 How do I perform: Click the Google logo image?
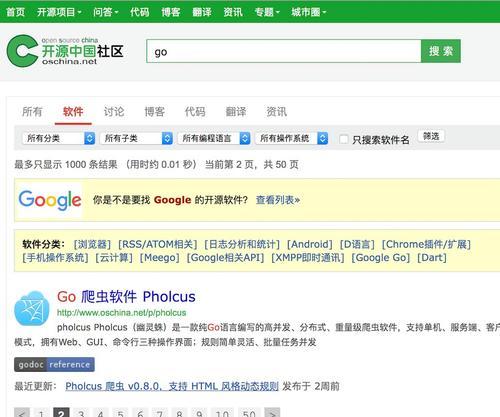pyautogui.click(x=50, y=200)
